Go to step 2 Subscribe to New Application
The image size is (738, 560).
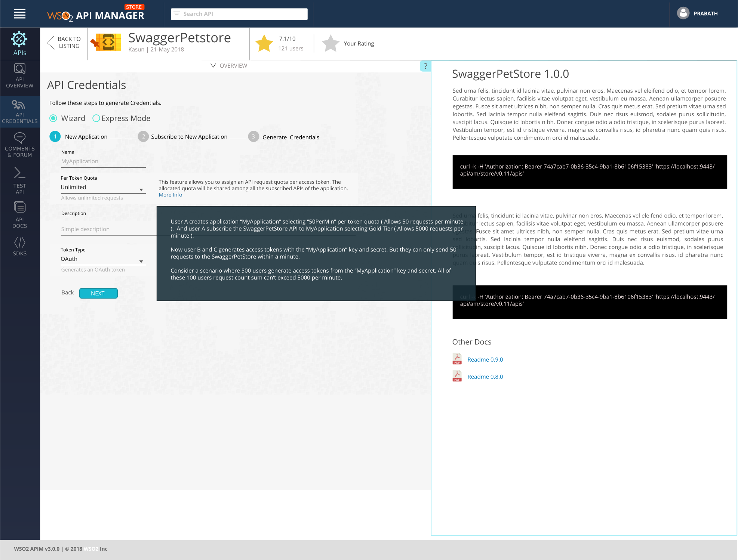(183, 137)
